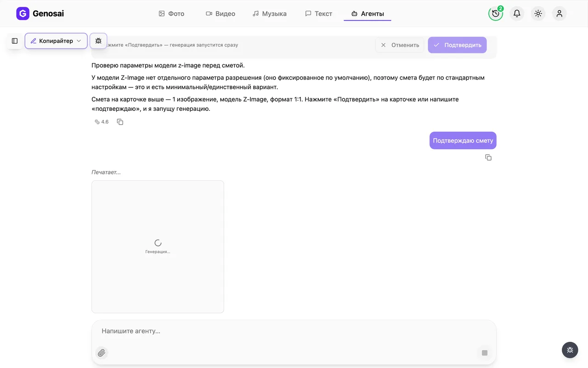Open the user profile icon
The height and width of the screenshot is (368, 588).
[559, 13]
